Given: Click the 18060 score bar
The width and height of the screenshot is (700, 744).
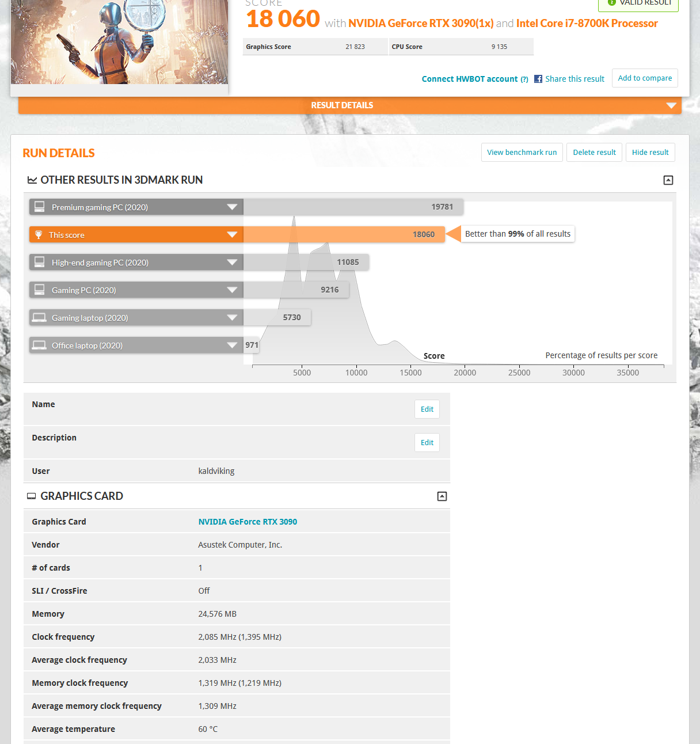Looking at the screenshot, I should [344, 234].
